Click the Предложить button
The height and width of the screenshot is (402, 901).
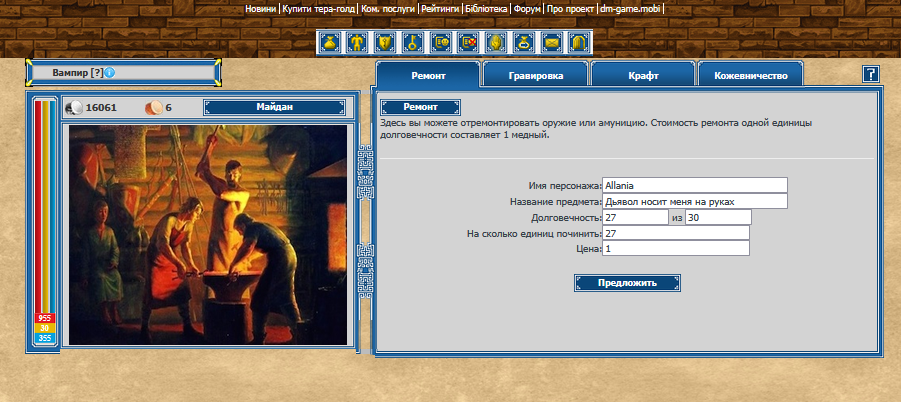(627, 283)
